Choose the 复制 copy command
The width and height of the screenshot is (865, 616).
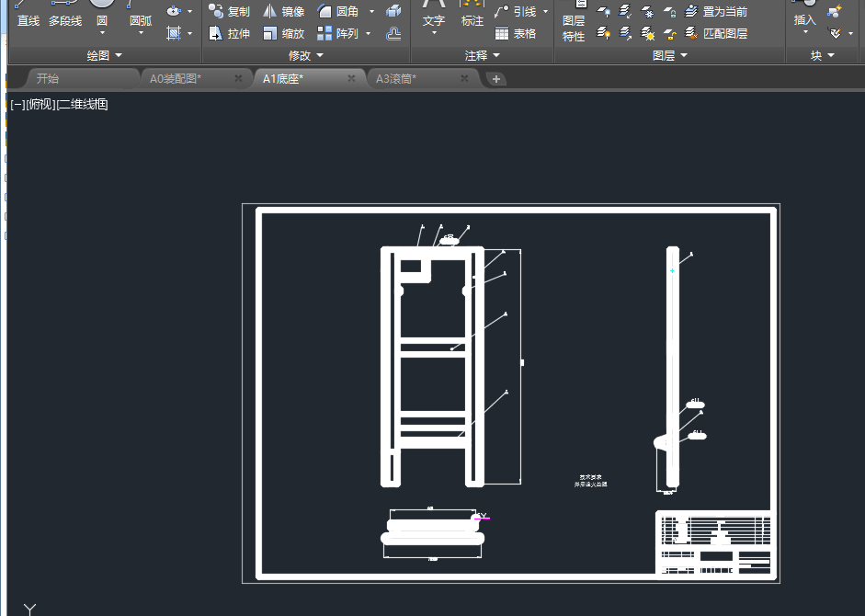point(229,11)
